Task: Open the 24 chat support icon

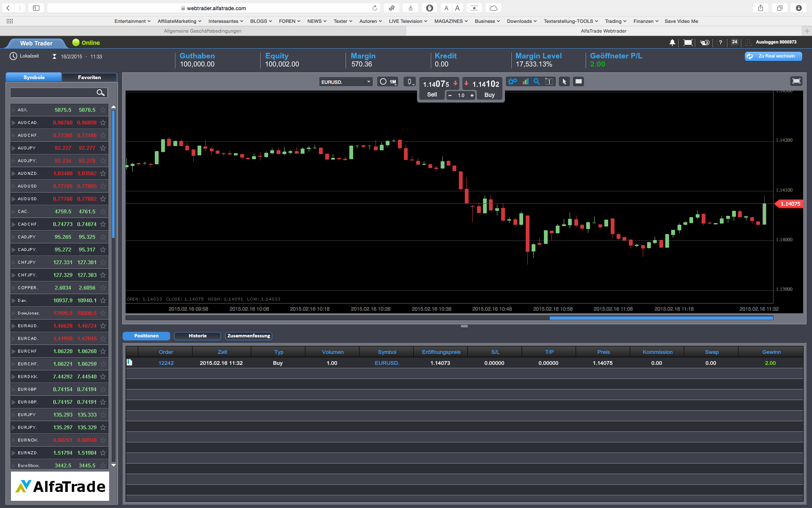Action: point(735,42)
